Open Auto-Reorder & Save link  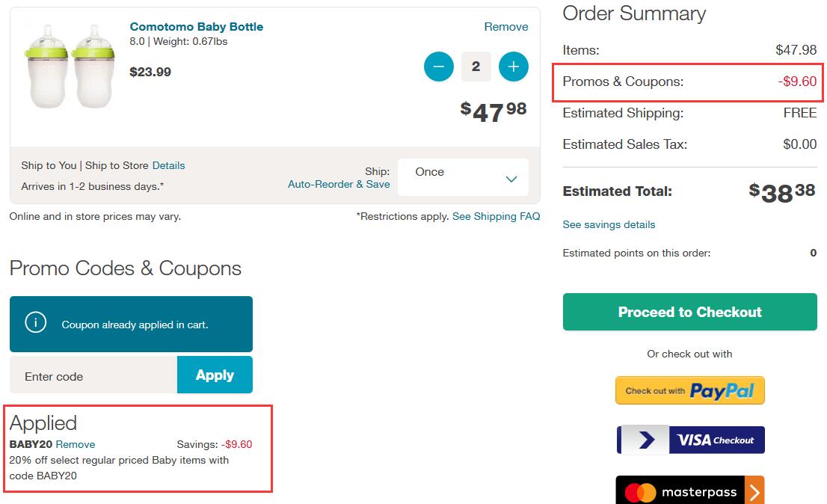pyautogui.click(x=339, y=185)
